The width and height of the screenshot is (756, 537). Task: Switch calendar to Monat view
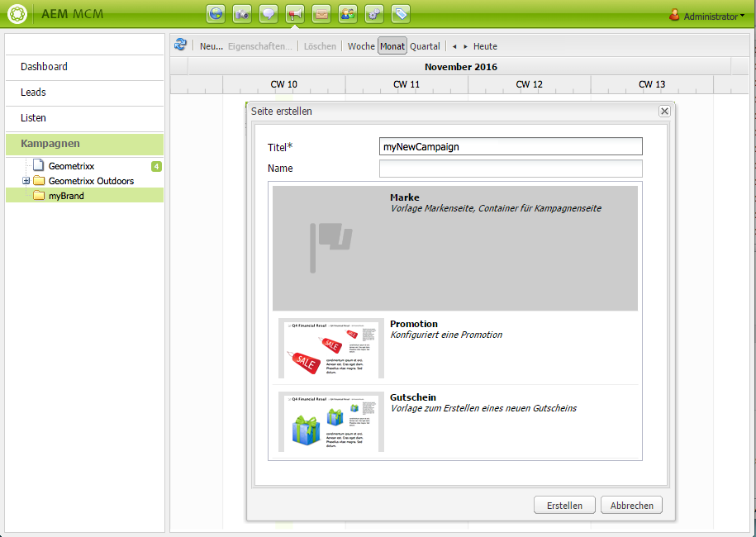click(x=392, y=46)
